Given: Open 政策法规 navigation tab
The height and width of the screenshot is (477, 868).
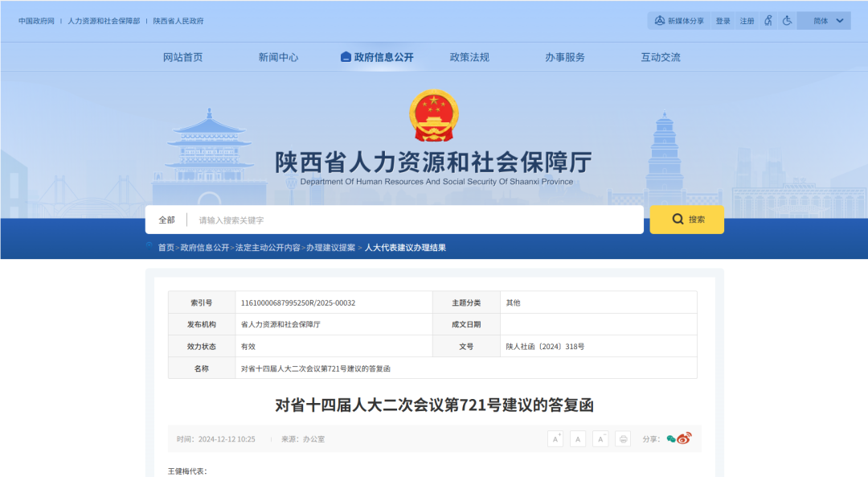Looking at the screenshot, I should pos(469,57).
